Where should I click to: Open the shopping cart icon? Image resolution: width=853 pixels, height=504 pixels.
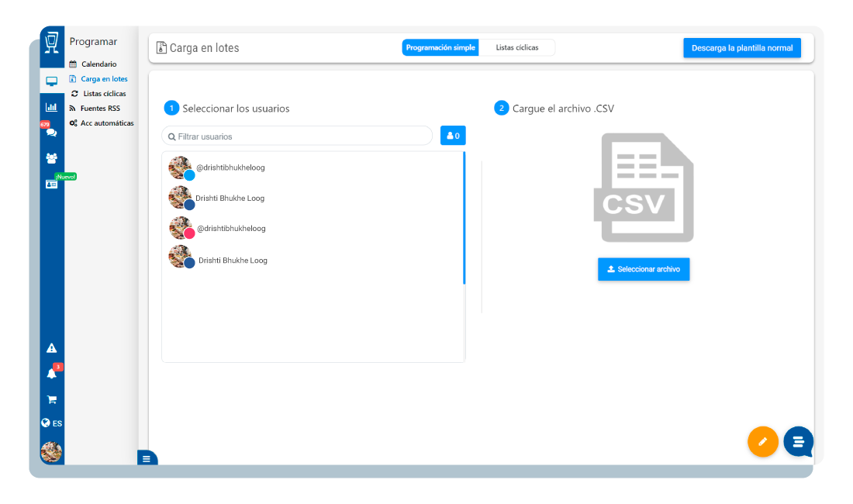coord(52,399)
